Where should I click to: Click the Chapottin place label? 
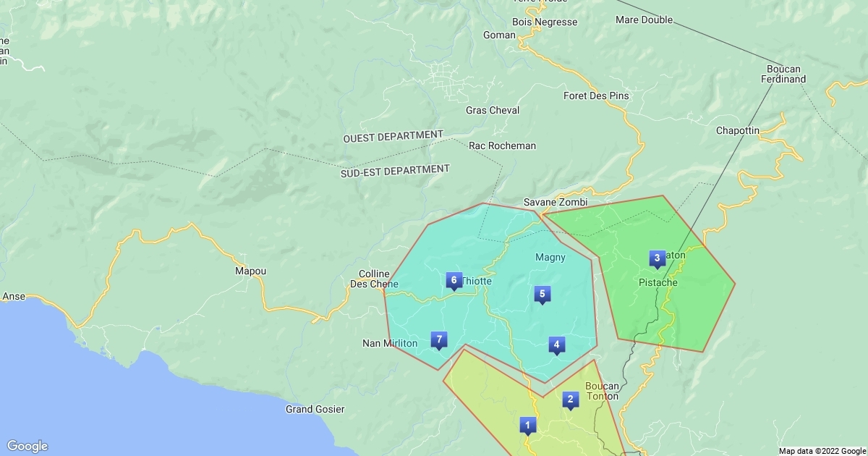point(738,130)
